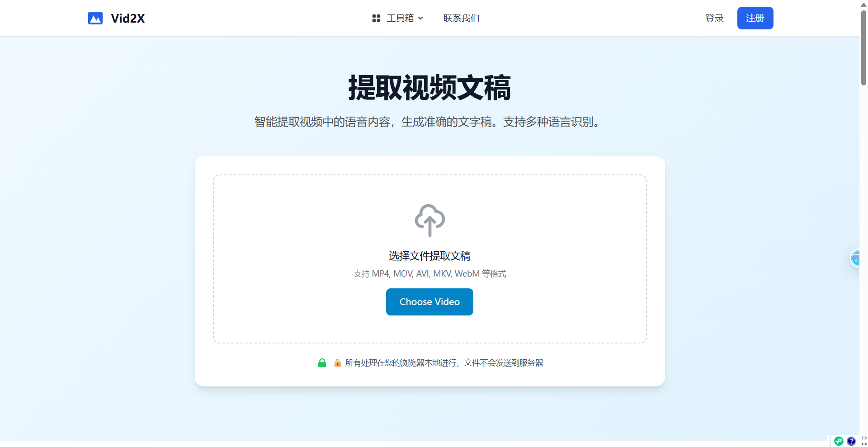The height and width of the screenshot is (447, 868).
Task: Click the Vid2X mountain logo icon
Action: 95,18
